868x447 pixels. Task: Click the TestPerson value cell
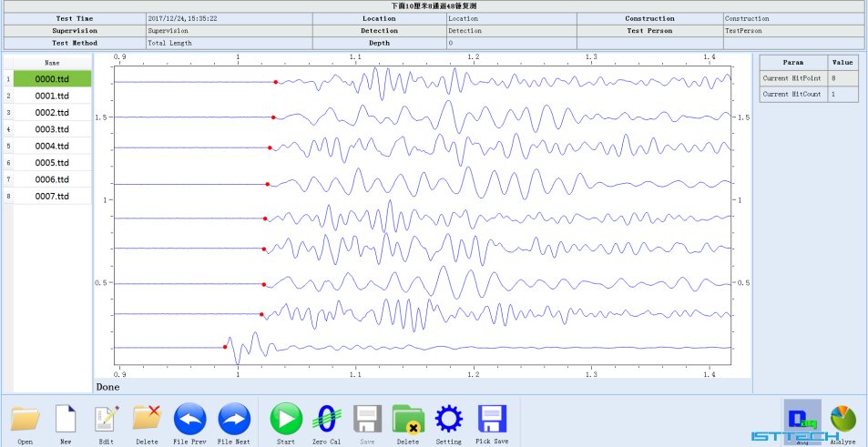[x=793, y=31]
